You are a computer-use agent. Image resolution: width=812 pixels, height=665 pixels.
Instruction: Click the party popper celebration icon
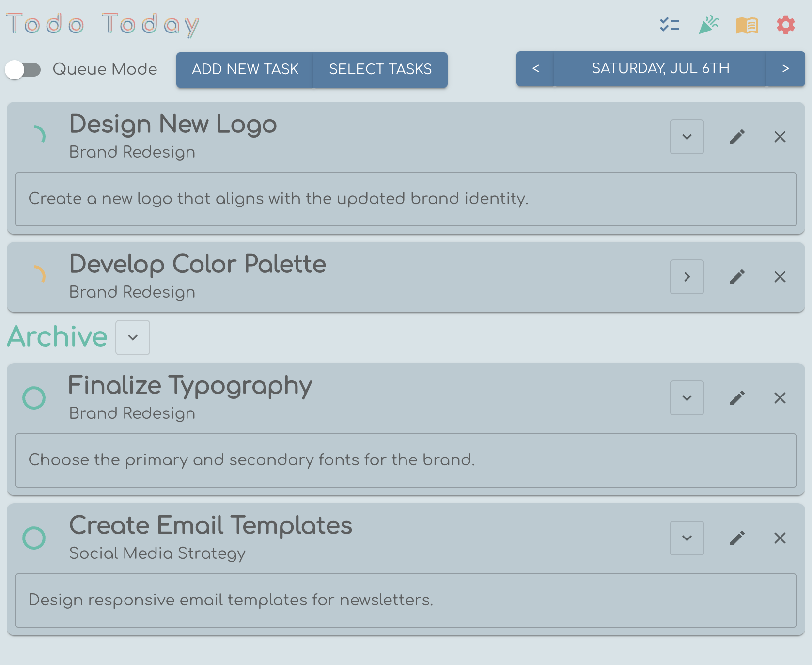pyautogui.click(x=708, y=25)
